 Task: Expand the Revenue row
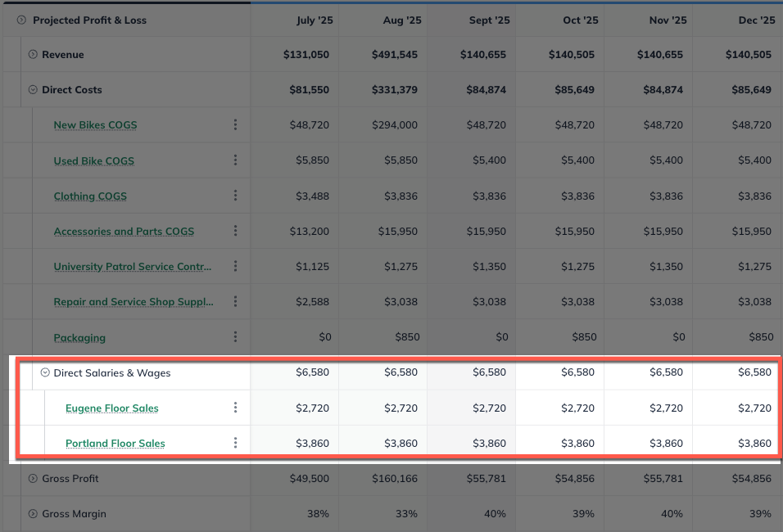(33, 54)
